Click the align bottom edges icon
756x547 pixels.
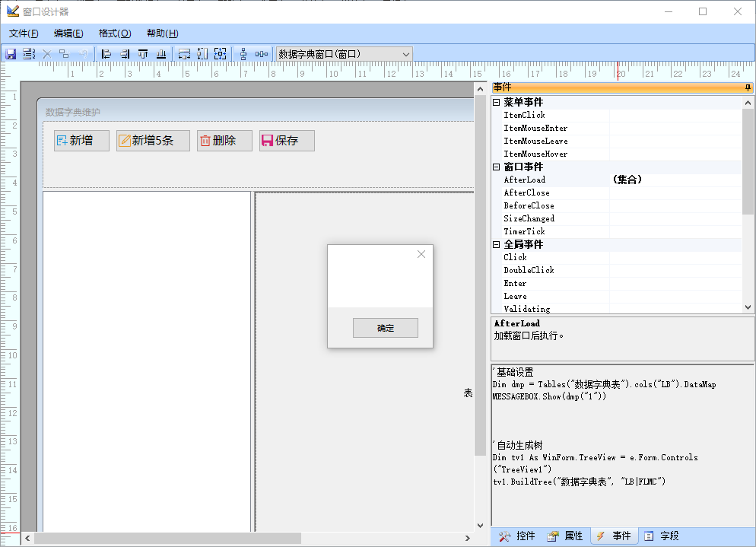tap(161, 54)
